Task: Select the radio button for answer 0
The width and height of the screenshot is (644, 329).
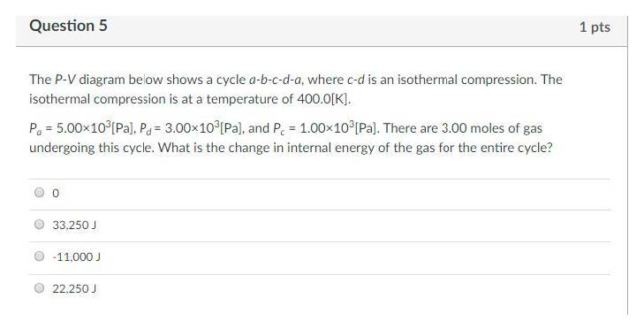Action: click(40, 193)
